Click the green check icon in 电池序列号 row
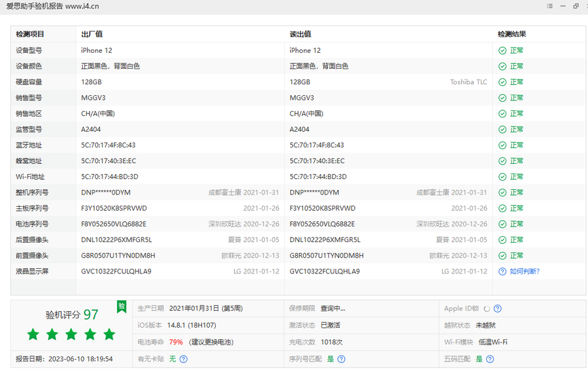Image resolution: width=588 pixels, height=370 pixels. (x=502, y=224)
